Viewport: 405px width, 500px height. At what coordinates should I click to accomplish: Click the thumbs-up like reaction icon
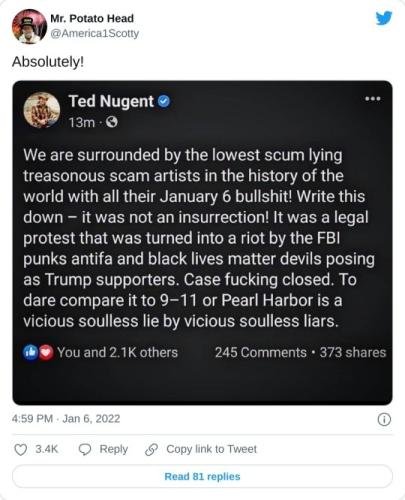point(31,352)
